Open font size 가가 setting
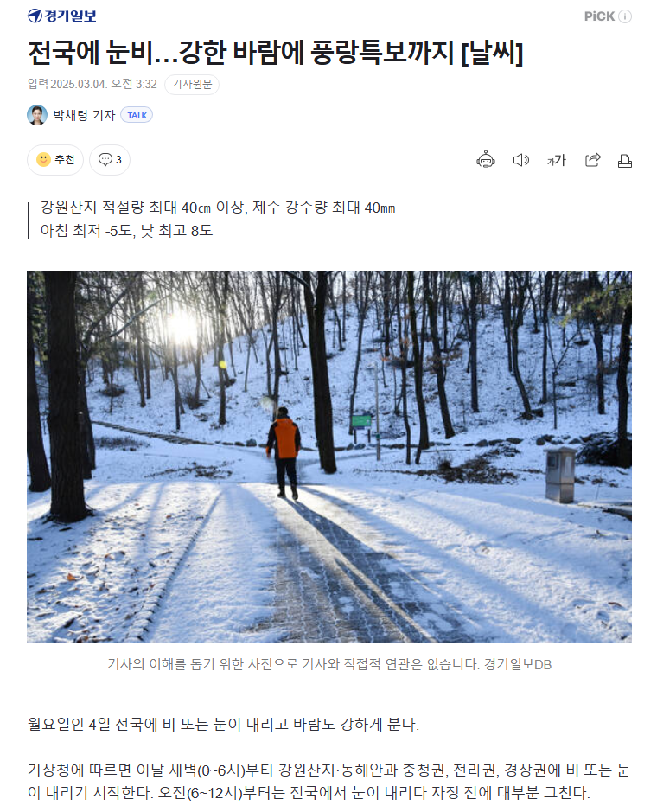Screen dimensions: 657x812 [556, 161]
